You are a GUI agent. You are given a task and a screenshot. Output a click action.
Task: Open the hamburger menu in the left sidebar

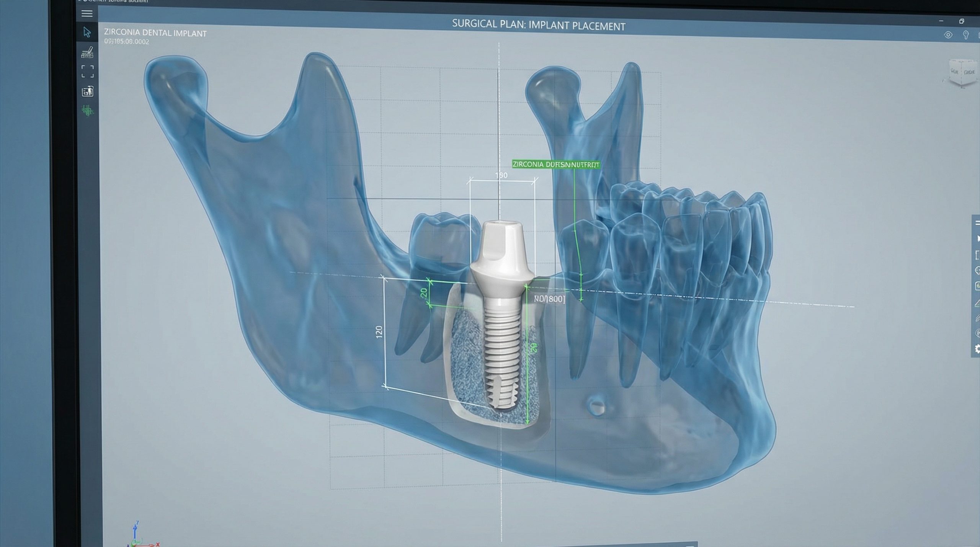87,14
